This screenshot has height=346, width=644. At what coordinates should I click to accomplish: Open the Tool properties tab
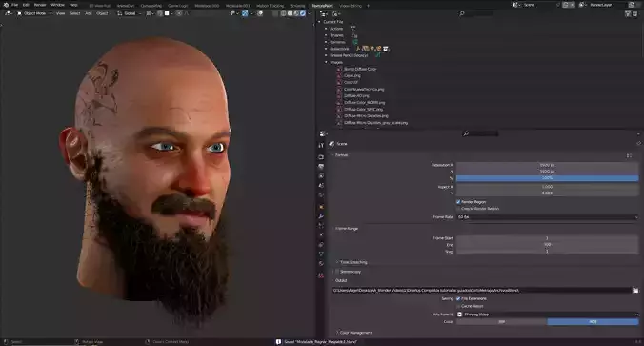click(321, 146)
